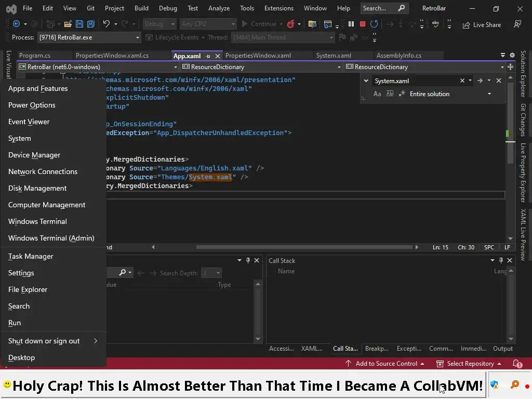Switch to the PropertiesWindow.xaml.cs tab
This screenshot has height=399, width=532.
point(112,55)
